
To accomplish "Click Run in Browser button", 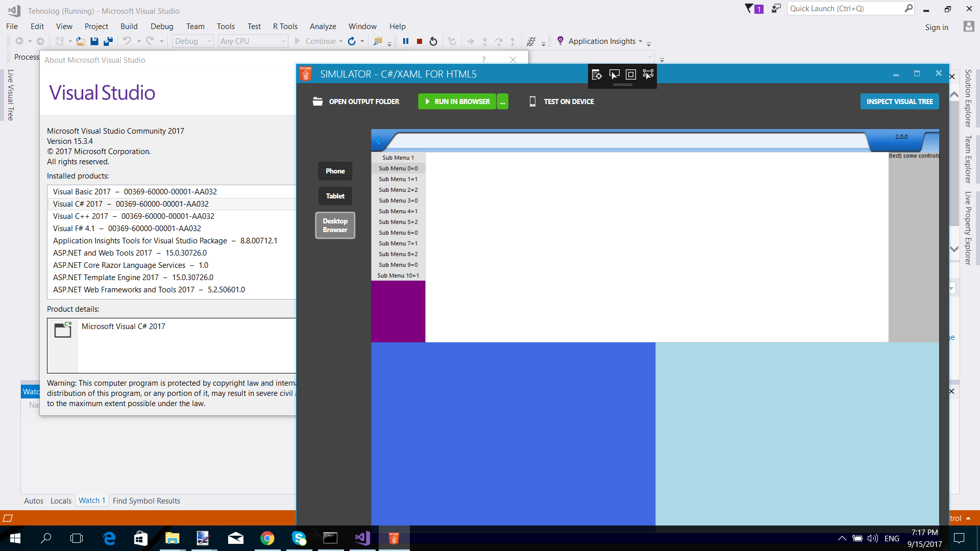I will click(457, 102).
